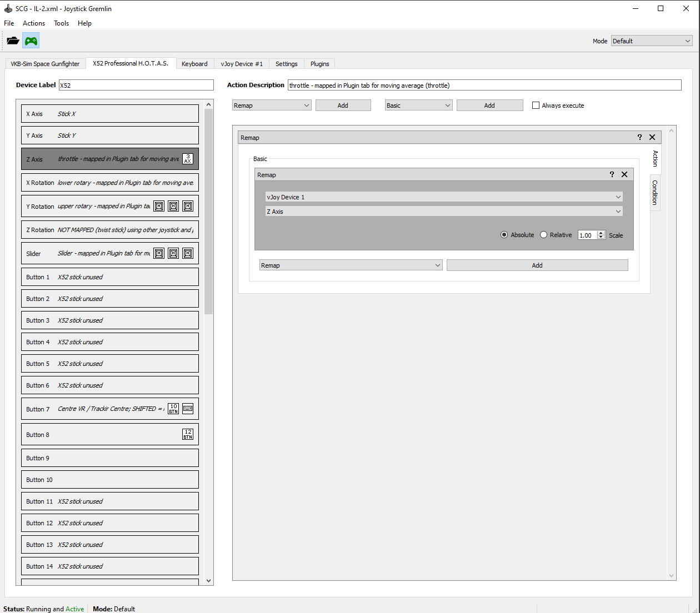
Task: Click the 3 AX icon on Z Axis
Action: click(188, 159)
